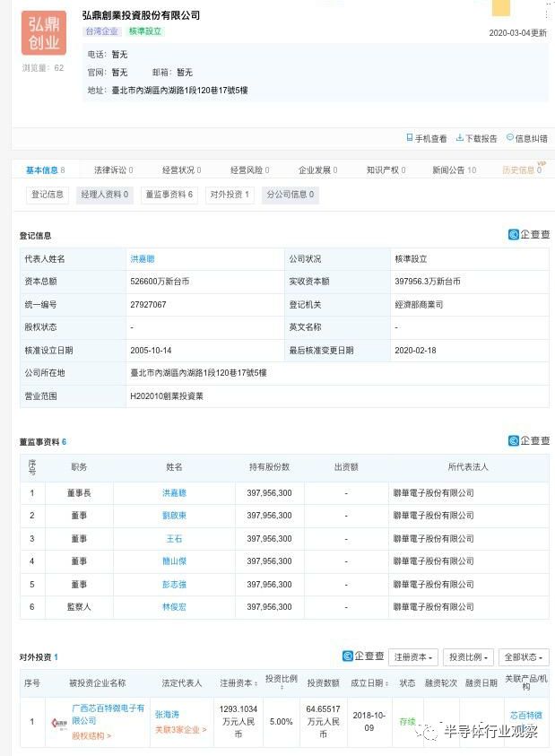Open 历史信息 VIP tab
This screenshot has width=555, height=756.
point(522,169)
